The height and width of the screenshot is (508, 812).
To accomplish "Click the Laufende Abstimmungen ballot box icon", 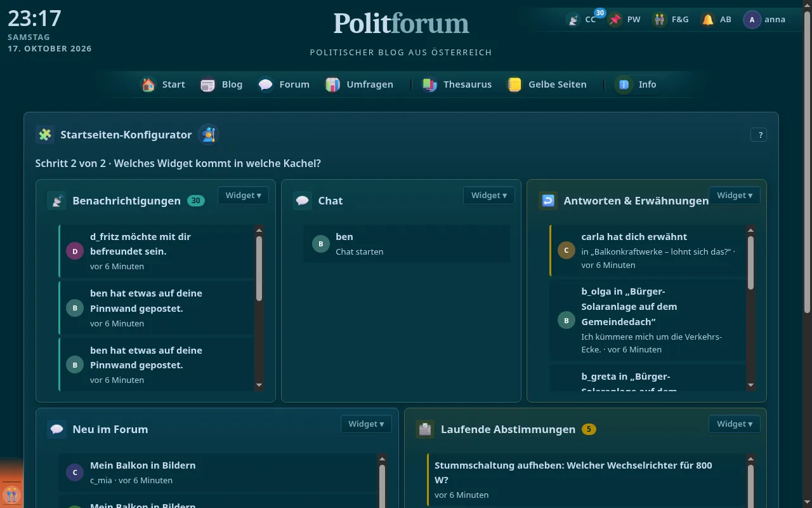I will point(425,429).
